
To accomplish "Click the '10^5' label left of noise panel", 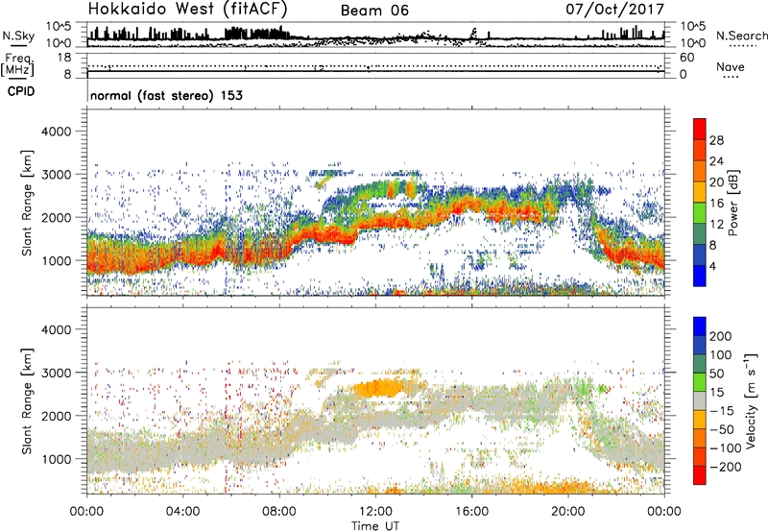I will 59,26.
